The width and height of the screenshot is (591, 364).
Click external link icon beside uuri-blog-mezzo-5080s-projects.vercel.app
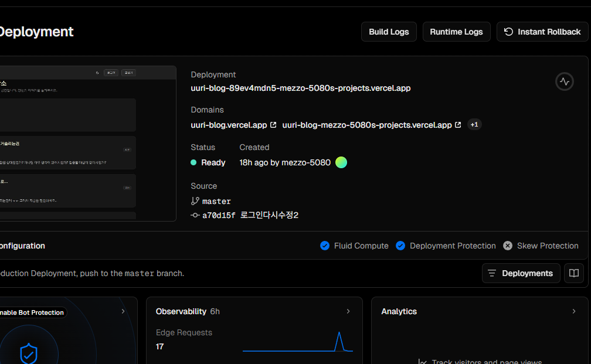(x=458, y=125)
